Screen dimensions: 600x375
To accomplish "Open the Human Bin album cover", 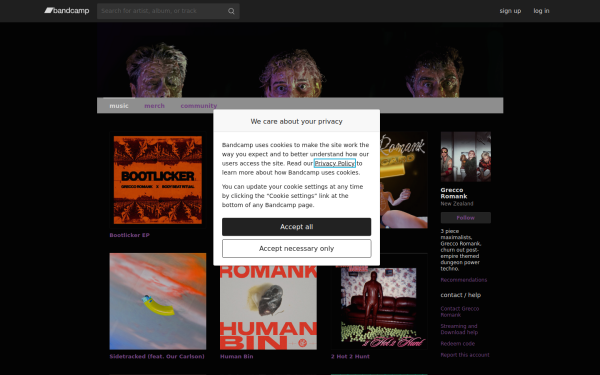I will 268,307.
